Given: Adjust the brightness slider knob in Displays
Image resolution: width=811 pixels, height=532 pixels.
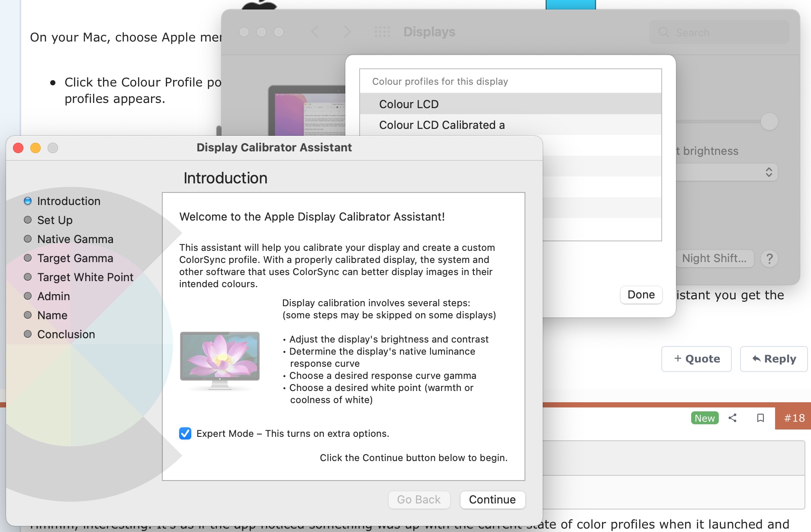Looking at the screenshot, I should pyautogui.click(x=769, y=122).
